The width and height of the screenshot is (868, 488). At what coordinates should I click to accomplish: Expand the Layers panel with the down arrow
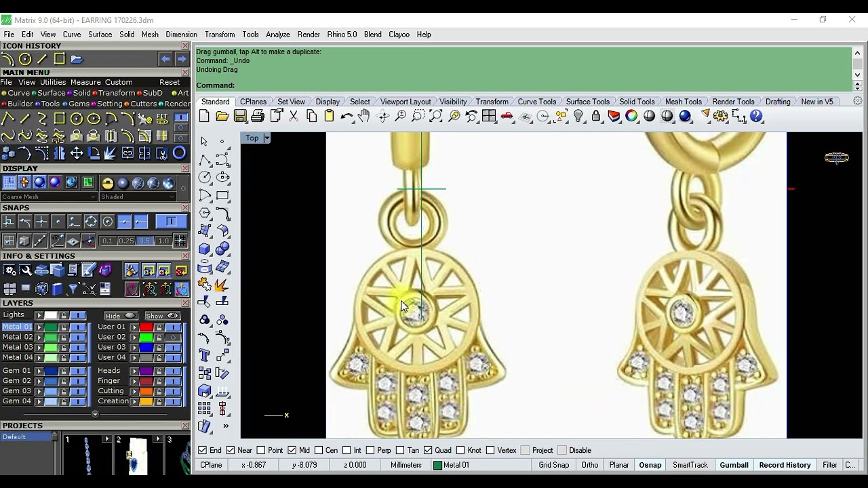(95, 413)
